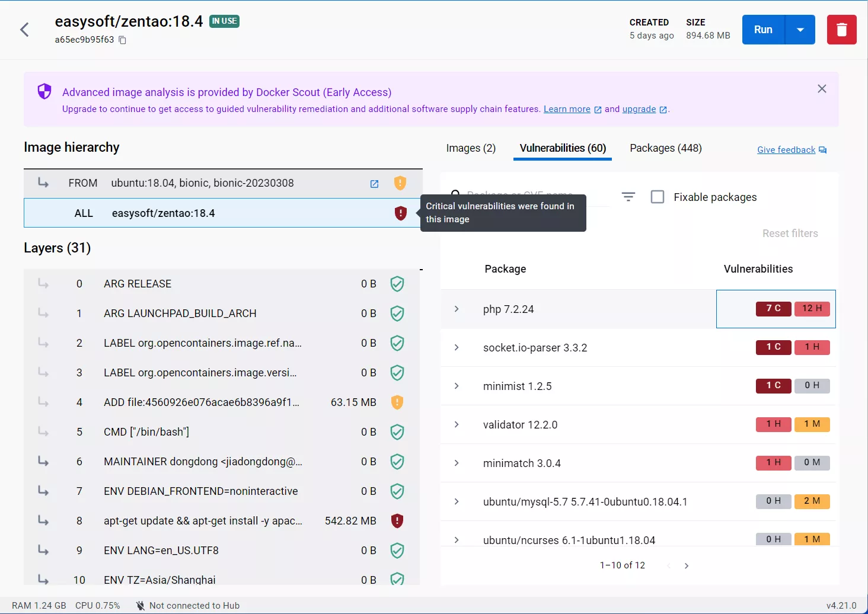Open the vulnerability filter options icon
Screen dimensions: 868x614
click(628, 197)
